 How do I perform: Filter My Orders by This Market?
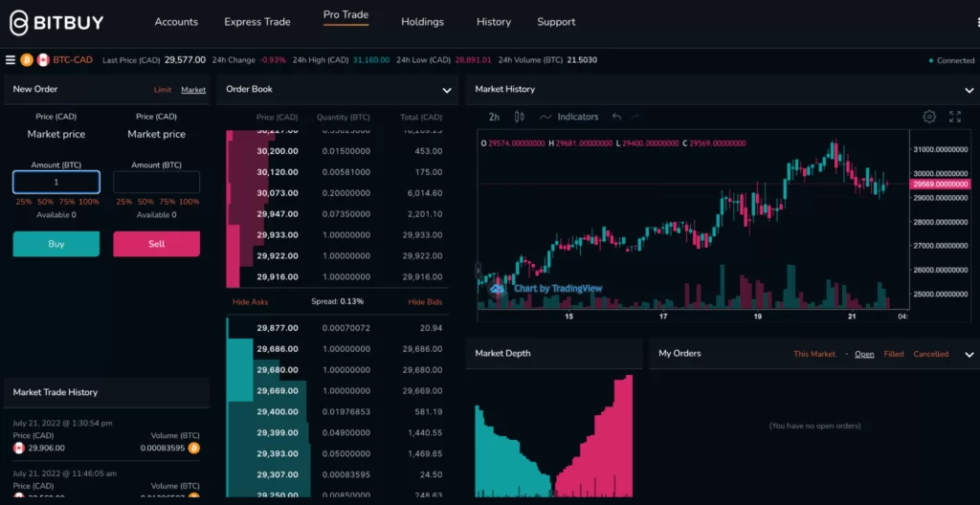(x=814, y=354)
